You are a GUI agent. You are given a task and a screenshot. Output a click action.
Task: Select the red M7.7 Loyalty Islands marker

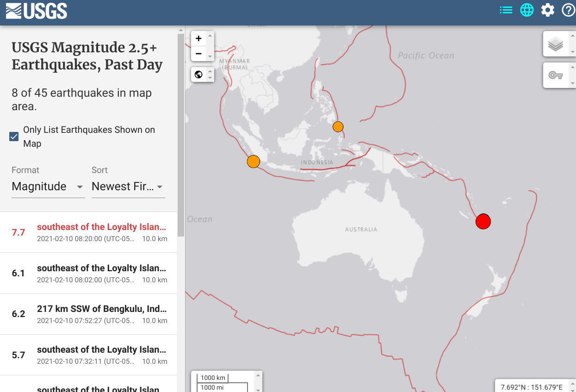tap(483, 222)
